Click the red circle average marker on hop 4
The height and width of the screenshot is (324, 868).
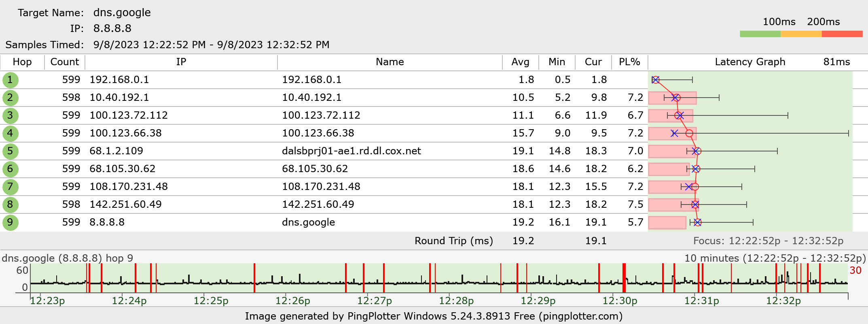click(x=689, y=133)
